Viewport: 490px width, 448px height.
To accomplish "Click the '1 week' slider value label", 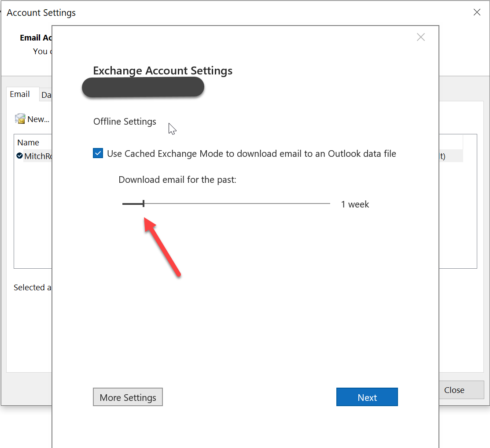I will click(355, 204).
